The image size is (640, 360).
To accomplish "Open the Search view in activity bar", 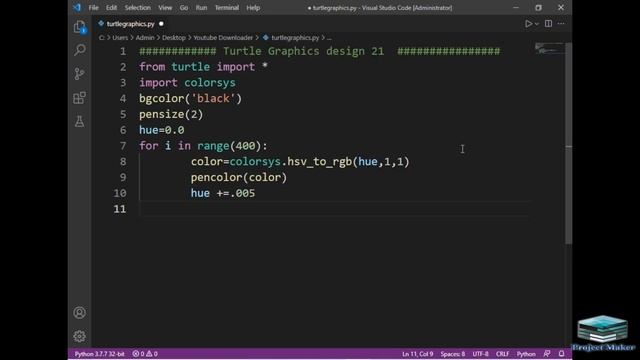I will tap(80, 50).
